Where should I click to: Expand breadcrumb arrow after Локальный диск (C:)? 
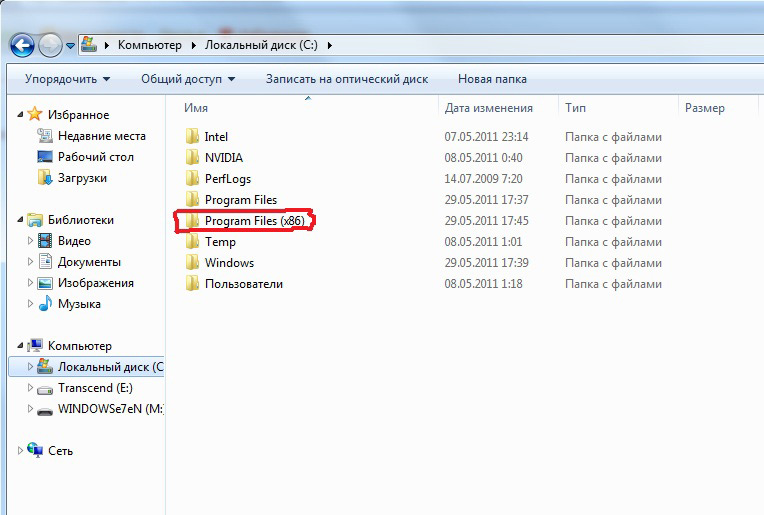(330, 45)
